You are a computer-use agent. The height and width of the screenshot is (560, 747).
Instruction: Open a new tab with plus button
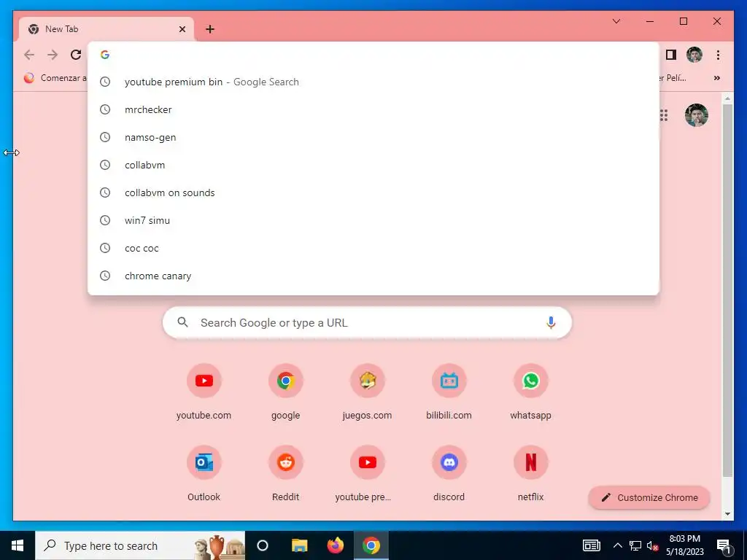coord(209,29)
